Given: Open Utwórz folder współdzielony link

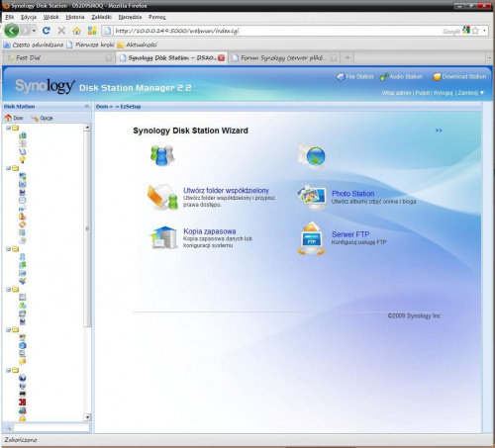Looking at the screenshot, I should pyautogui.click(x=226, y=190).
